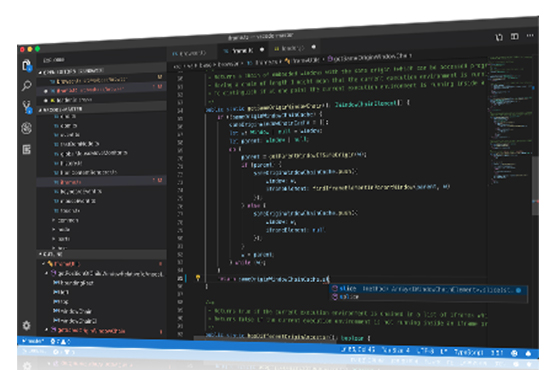Click the cursor line and column indicator
The height and width of the screenshot is (370, 560).
coord(358,349)
